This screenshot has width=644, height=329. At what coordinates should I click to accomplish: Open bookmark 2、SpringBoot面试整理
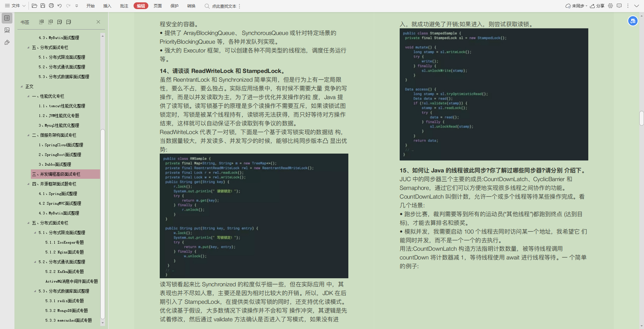tap(60, 155)
